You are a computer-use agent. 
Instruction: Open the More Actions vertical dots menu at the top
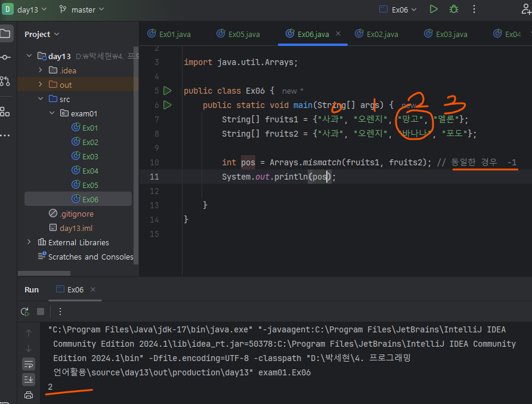(474, 9)
